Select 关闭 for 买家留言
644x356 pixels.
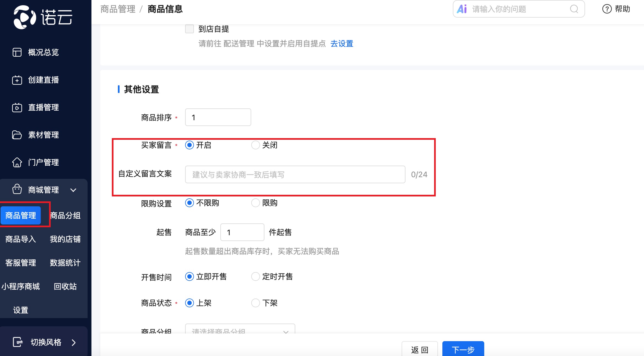(255, 145)
